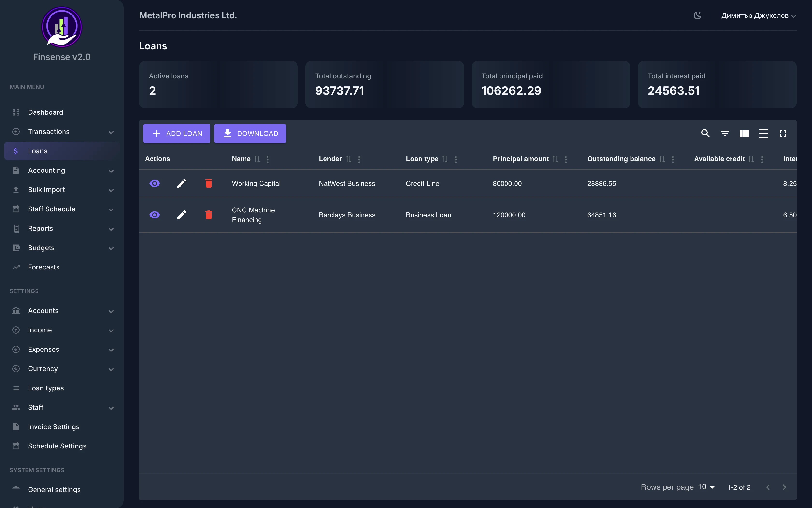
Task: Sort by Name column
Action: pos(257,159)
